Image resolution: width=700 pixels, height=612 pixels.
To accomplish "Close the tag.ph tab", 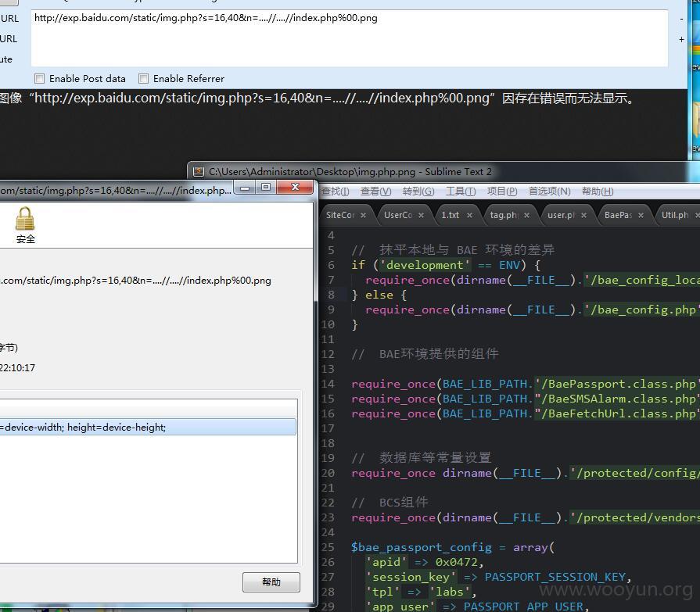I will click(x=527, y=216).
